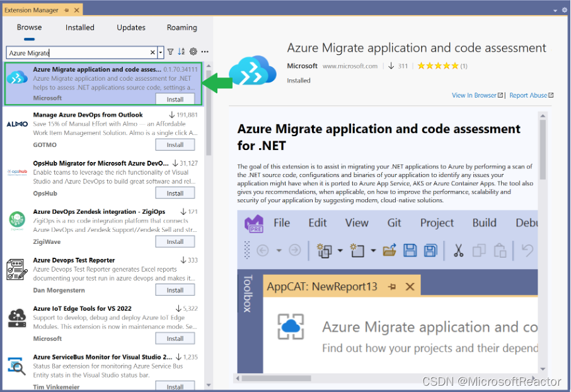Open the sort order options
The height and width of the screenshot is (392, 571).
click(182, 52)
